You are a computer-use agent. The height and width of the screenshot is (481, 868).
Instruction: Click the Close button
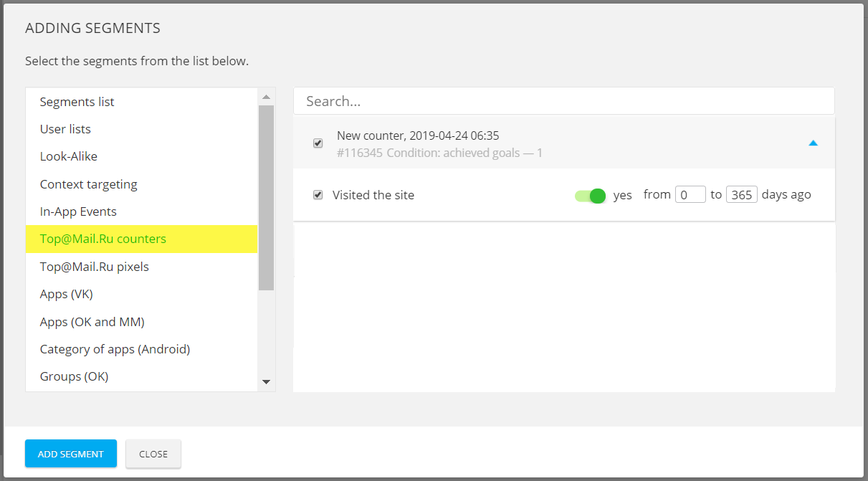click(x=153, y=454)
